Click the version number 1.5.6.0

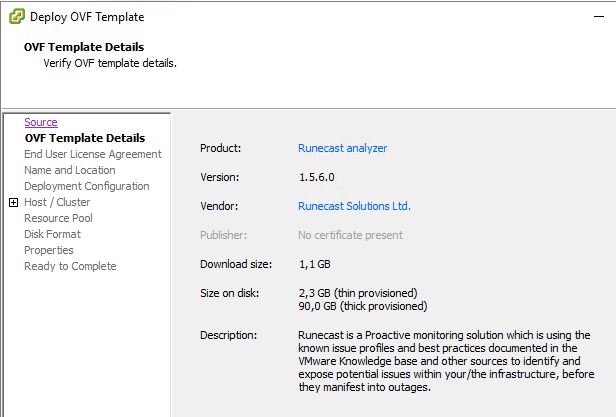[x=318, y=177]
